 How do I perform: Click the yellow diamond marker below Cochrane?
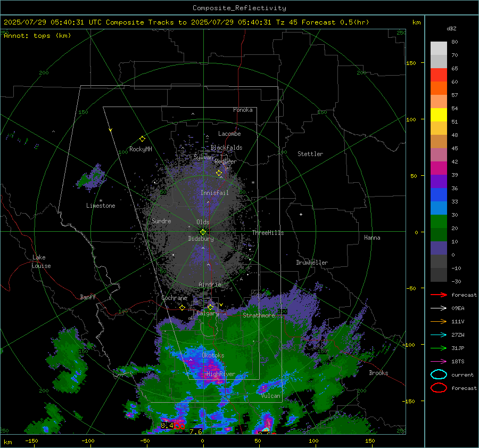[183, 307]
